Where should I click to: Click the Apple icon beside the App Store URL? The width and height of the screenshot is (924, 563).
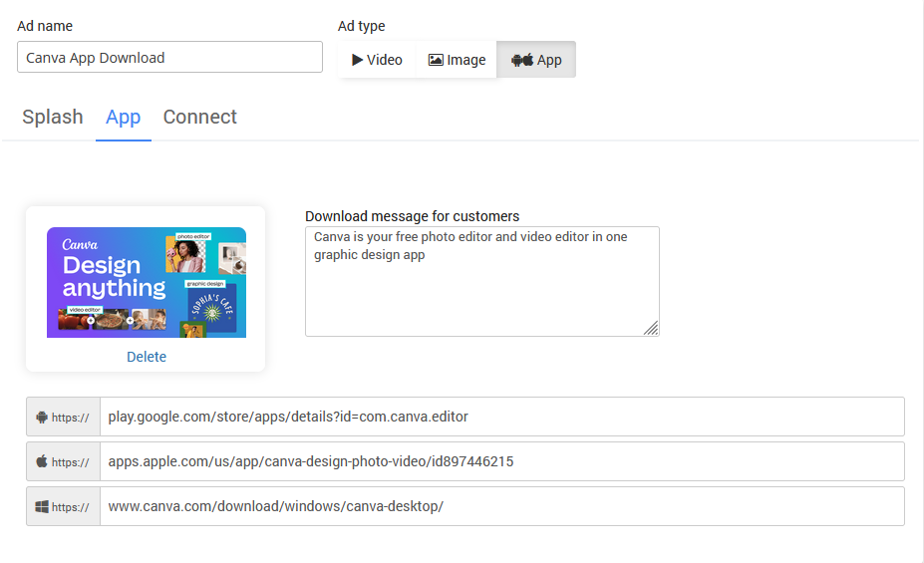click(42, 461)
